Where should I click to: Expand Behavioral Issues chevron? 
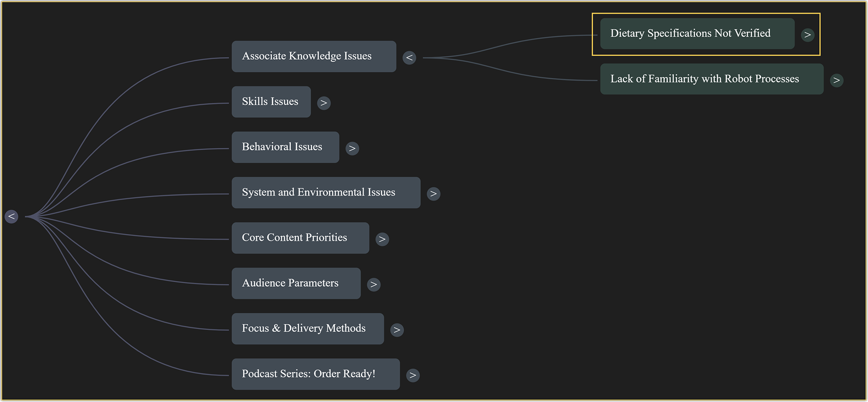(352, 148)
